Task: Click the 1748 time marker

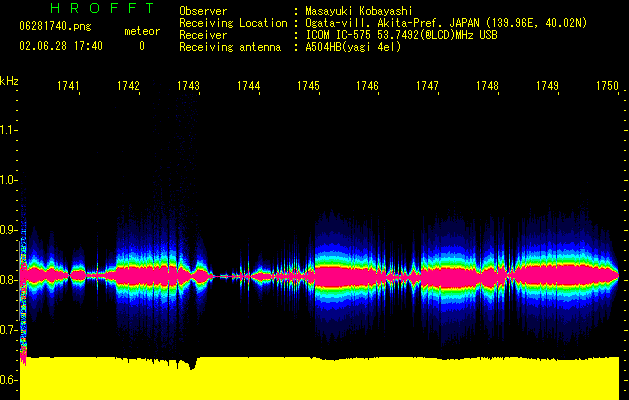Action: coord(487,86)
